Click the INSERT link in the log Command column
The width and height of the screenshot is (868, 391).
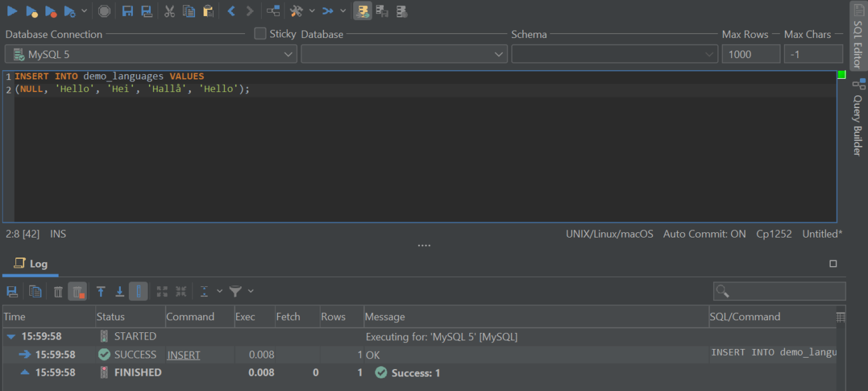[183, 354]
